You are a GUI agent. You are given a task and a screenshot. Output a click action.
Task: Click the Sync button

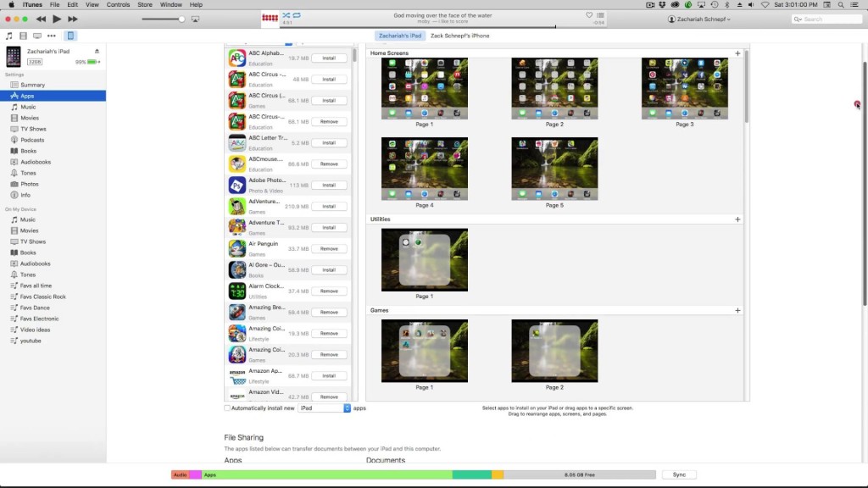tap(679, 474)
